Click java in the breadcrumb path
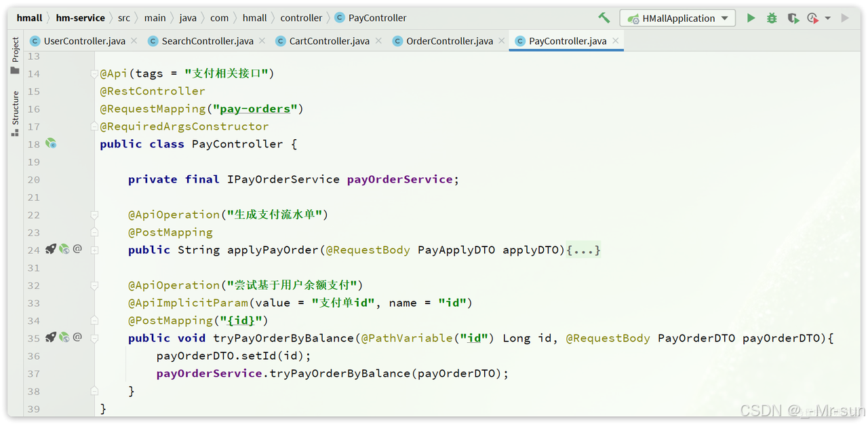The width and height of the screenshot is (868, 425). [x=188, y=18]
